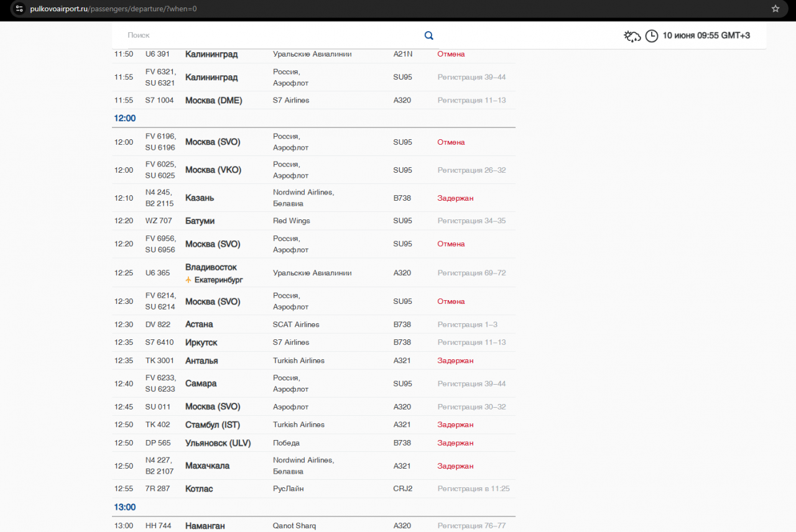The height and width of the screenshot is (532, 796).
Task: Click Победа airline name
Action: (x=286, y=443)
